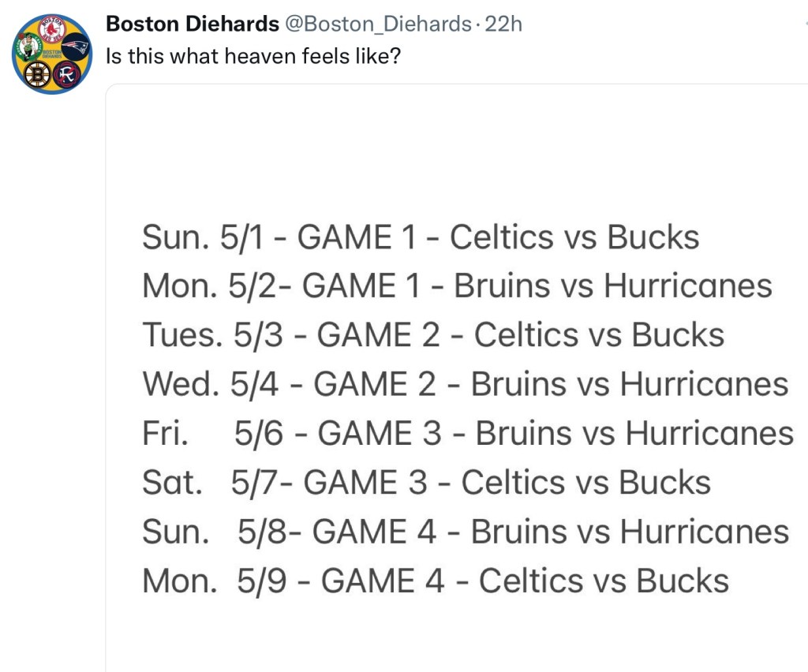
Task: Click the "Is this what heaven feels like?" text
Action: (x=253, y=57)
